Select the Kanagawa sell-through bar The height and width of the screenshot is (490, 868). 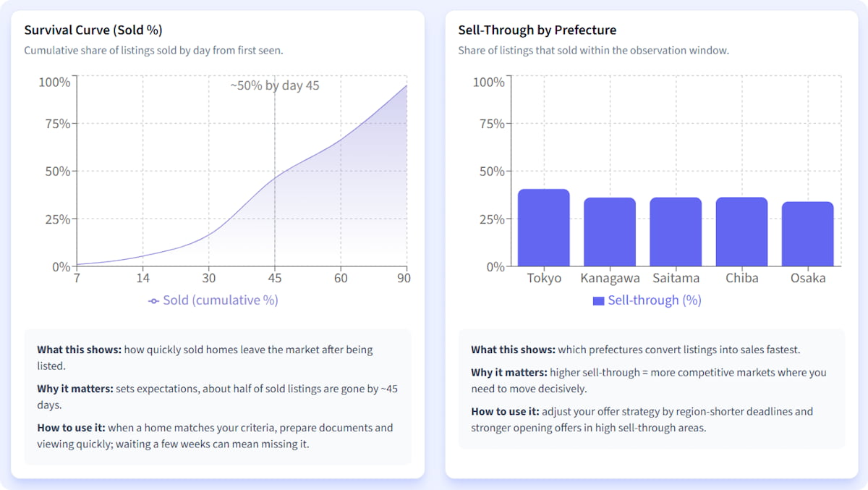pyautogui.click(x=610, y=232)
